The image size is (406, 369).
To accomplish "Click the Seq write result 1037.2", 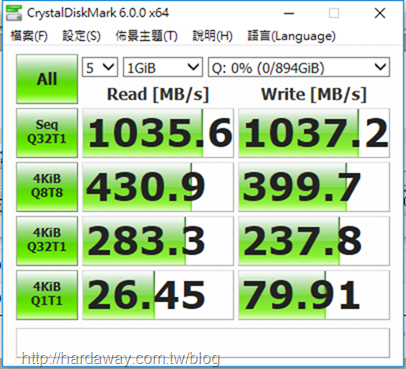I will tap(314, 133).
